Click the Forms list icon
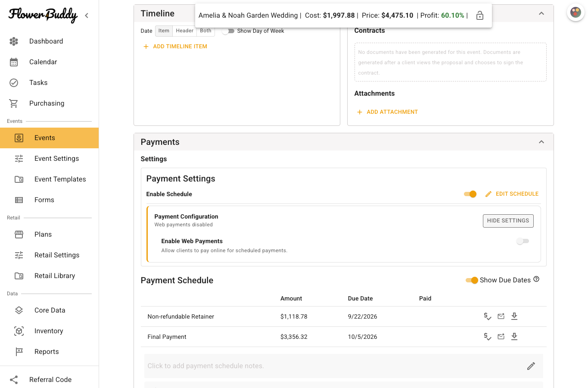 click(19, 200)
